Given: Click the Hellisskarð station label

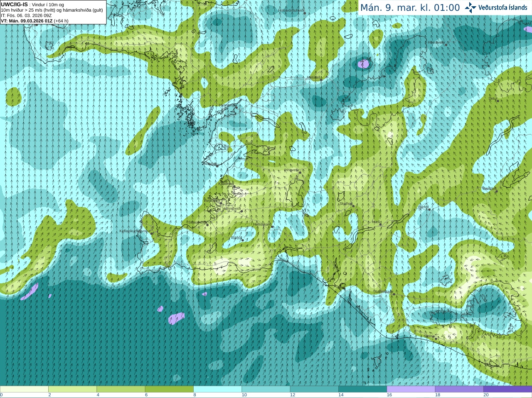Looking at the screenshot, I should tap(262, 224).
